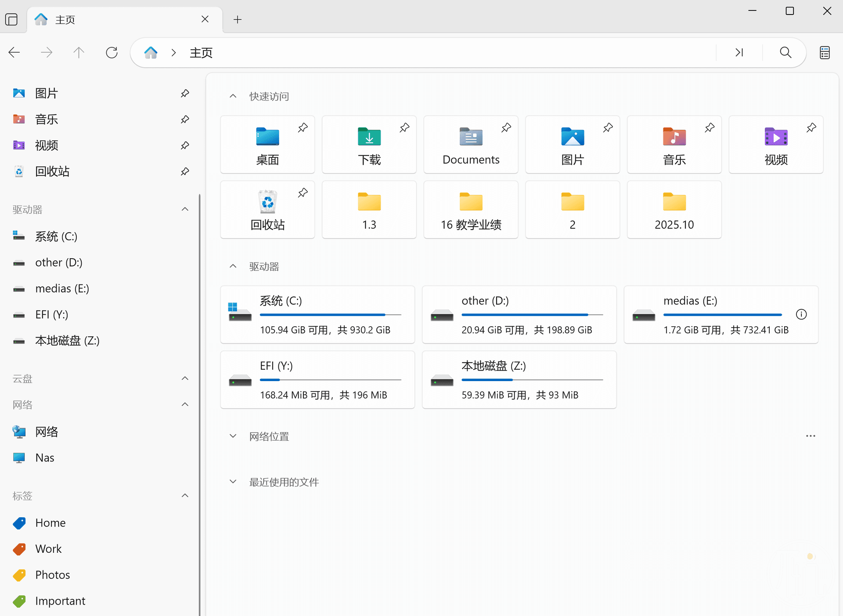
Task: Click the back arrow navigation icon
Action: click(14, 53)
